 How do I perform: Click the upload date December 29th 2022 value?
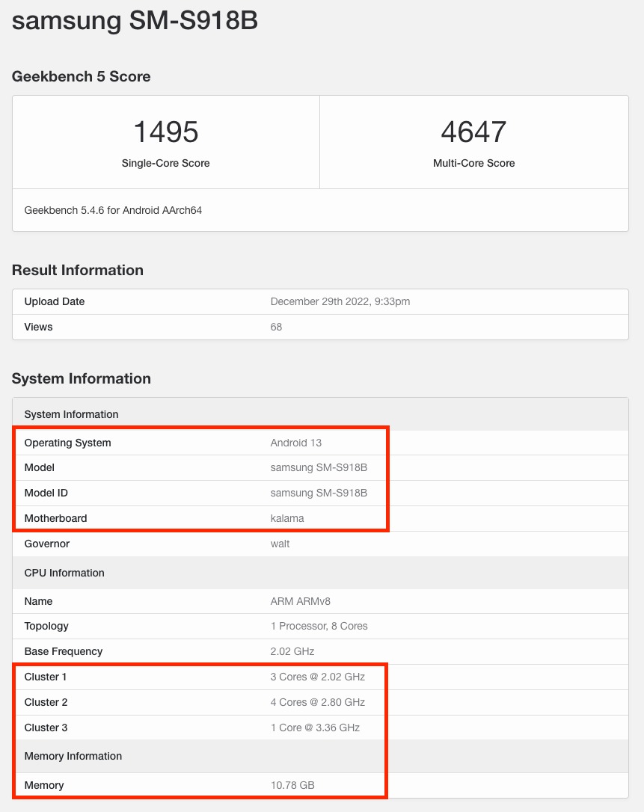tap(340, 301)
